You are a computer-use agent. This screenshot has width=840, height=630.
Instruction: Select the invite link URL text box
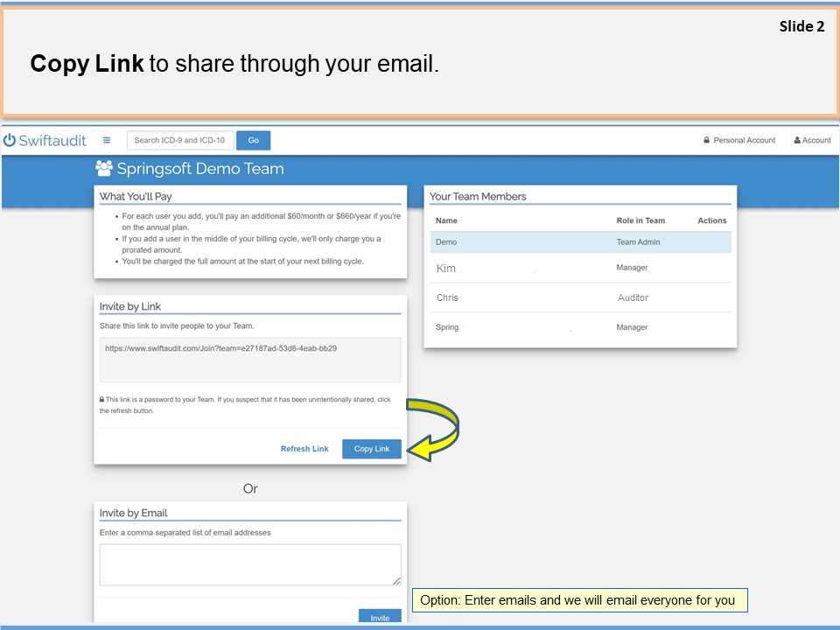pyautogui.click(x=250, y=360)
